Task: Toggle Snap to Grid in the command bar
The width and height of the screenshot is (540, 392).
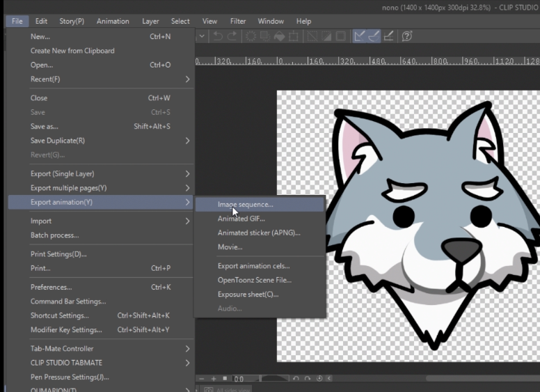Action: click(x=388, y=36)
